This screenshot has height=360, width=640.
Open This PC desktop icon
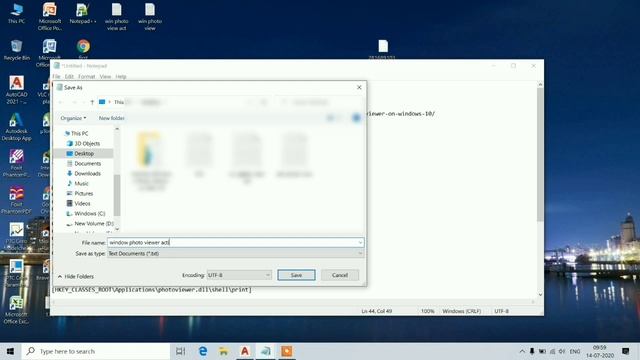coord(16,13)
